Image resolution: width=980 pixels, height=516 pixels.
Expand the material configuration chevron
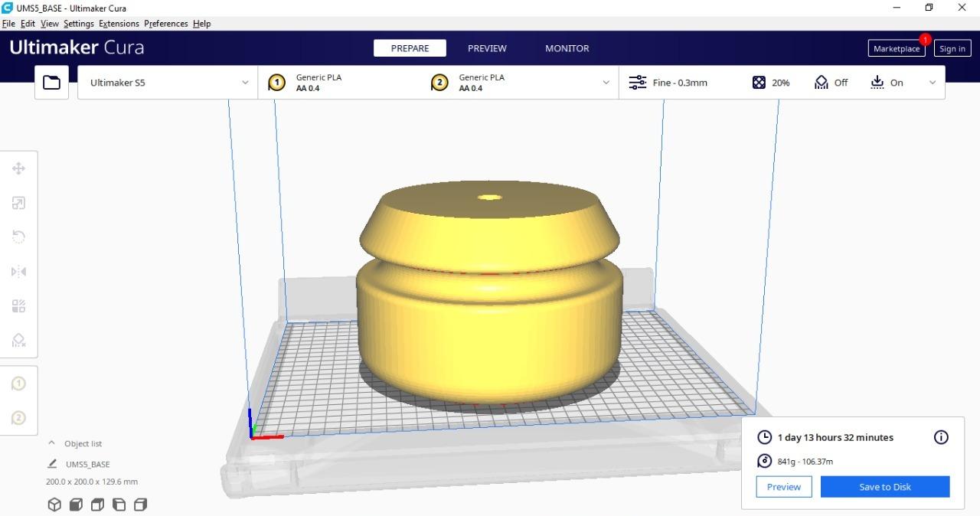(x=606, y=83)
